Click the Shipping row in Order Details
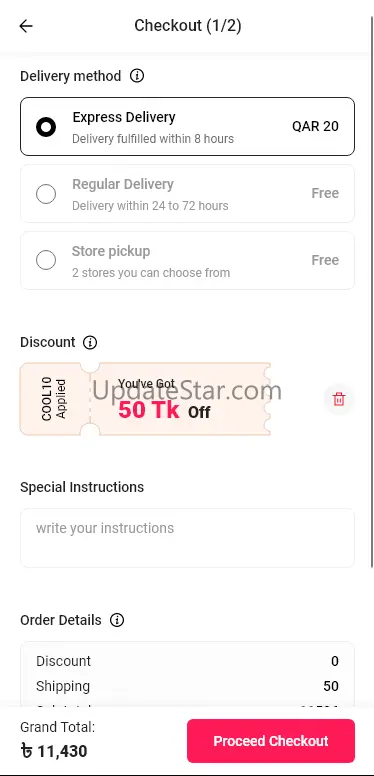374x776 pixels. click(x=187, y=686)
